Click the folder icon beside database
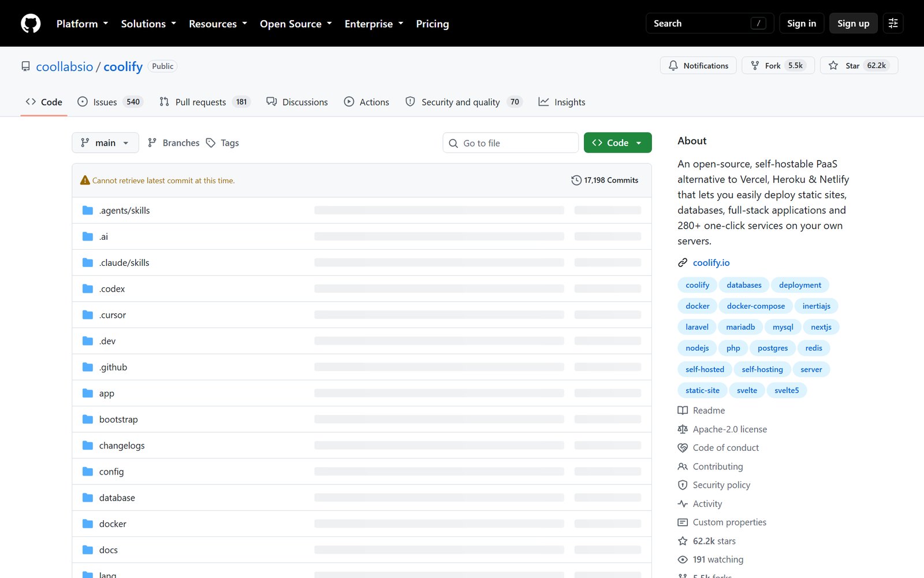This screenshot has width=924, height=578. pos(88,498)
